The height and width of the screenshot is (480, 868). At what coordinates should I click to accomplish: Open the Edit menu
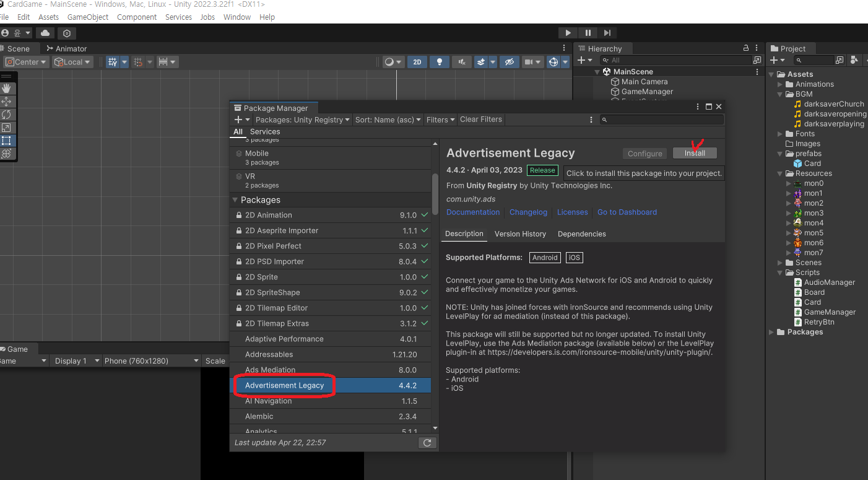[24, 17]
